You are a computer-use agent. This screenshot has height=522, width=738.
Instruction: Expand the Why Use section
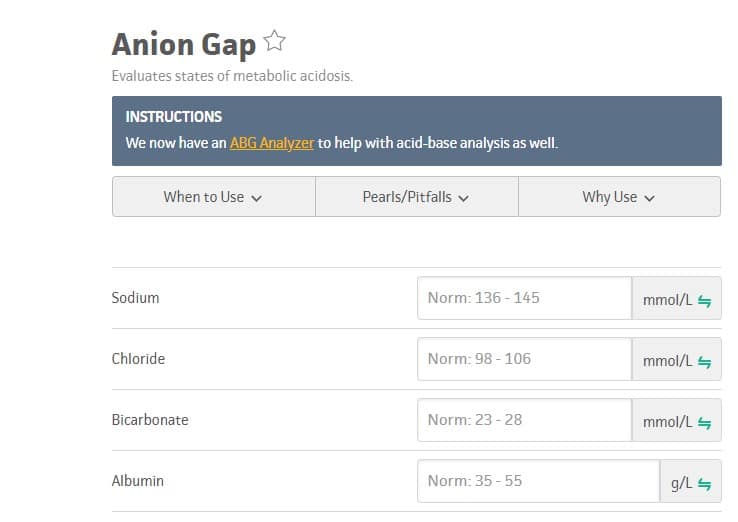pos(619,197)
